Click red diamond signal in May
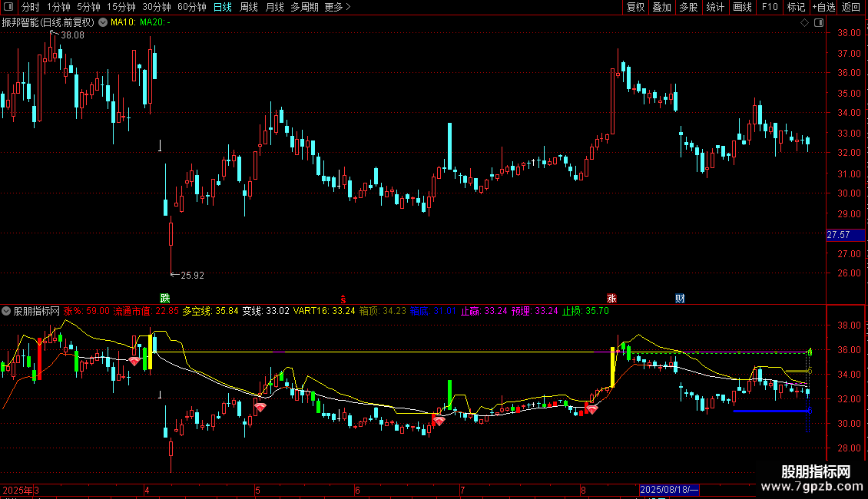Viewport: 868px width, 499px height. pyautogui.click(x=260, y=407)
